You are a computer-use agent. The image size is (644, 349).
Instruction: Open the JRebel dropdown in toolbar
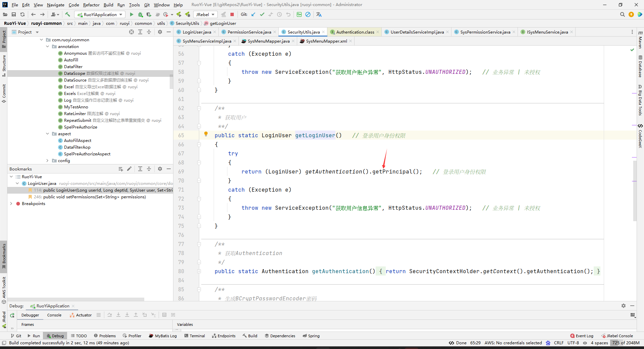(x=205, y=14)
